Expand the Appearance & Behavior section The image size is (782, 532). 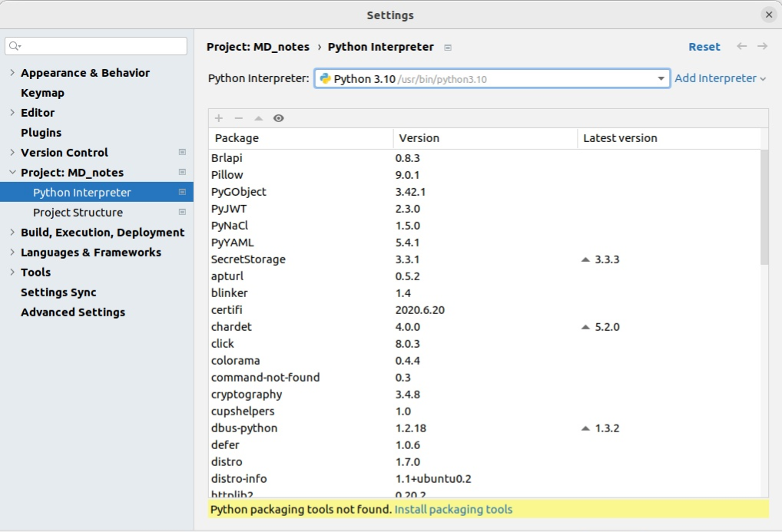coord(12,73)
